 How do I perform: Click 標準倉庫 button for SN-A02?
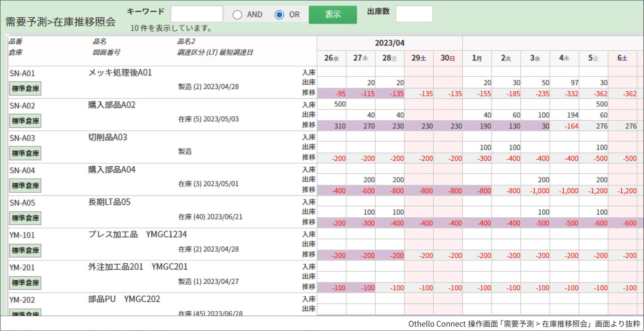(x=25, y=121)
